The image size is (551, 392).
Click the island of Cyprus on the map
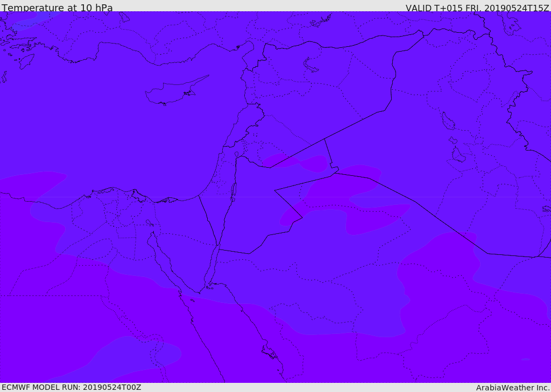coord(172,92)
